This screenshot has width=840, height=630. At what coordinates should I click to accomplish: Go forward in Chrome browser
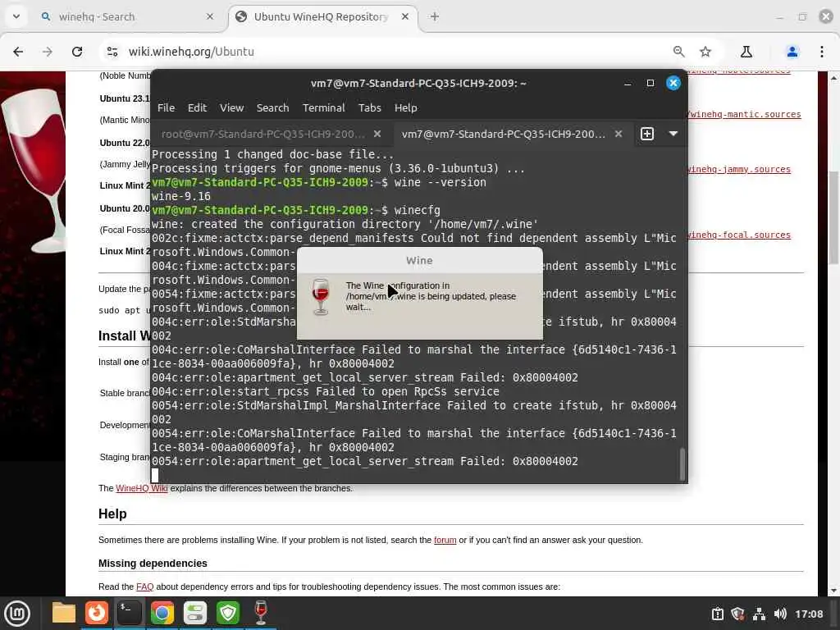48,52
